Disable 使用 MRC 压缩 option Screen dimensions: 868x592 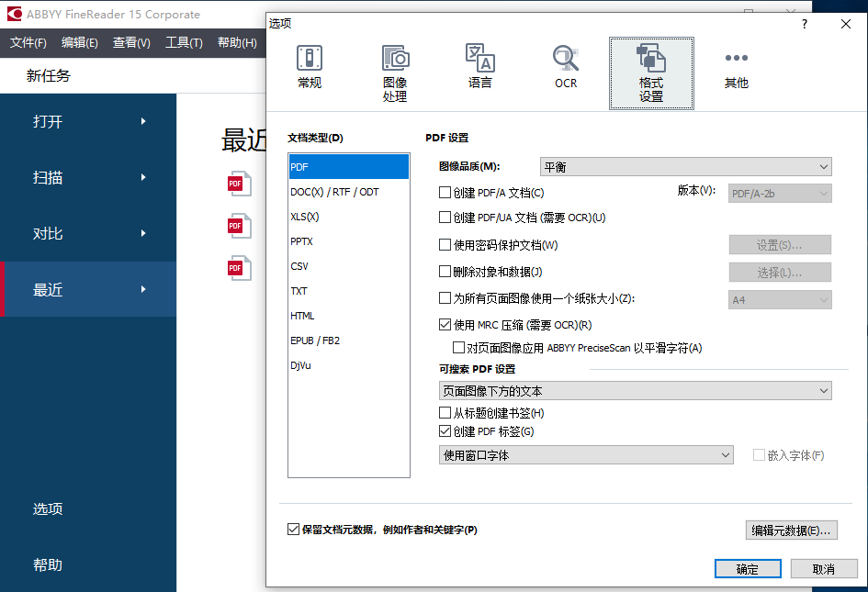click(x=446, y=323)
